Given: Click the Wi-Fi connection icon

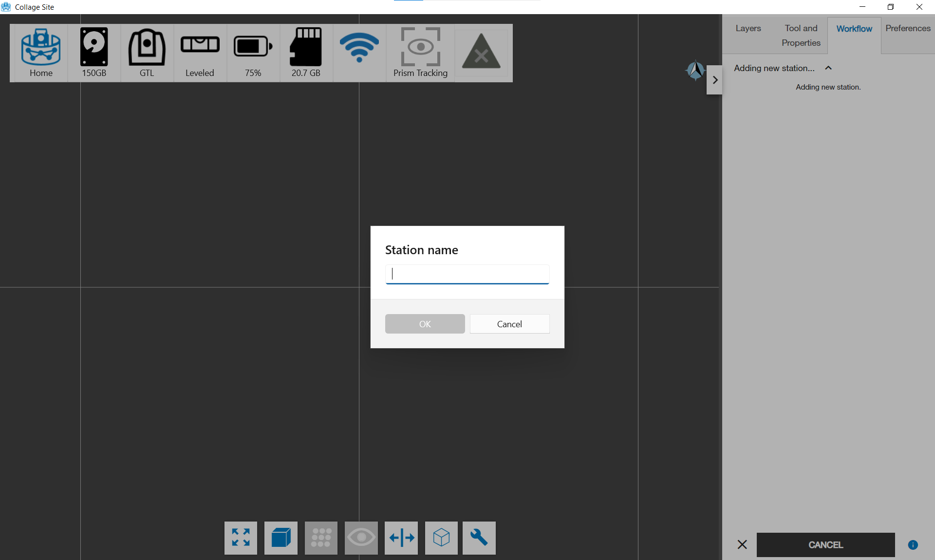Looking at the screenshot, I should click(359, 48).
